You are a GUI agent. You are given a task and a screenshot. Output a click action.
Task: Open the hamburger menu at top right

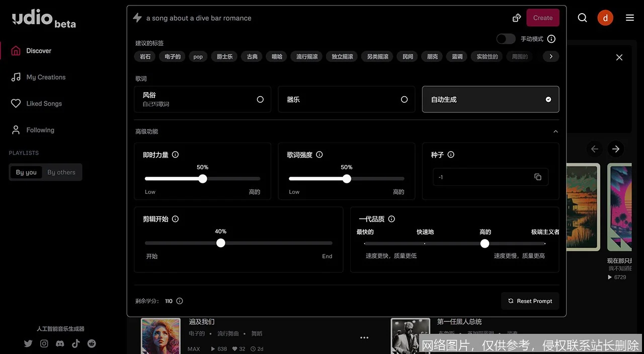(x=629, y=18)
